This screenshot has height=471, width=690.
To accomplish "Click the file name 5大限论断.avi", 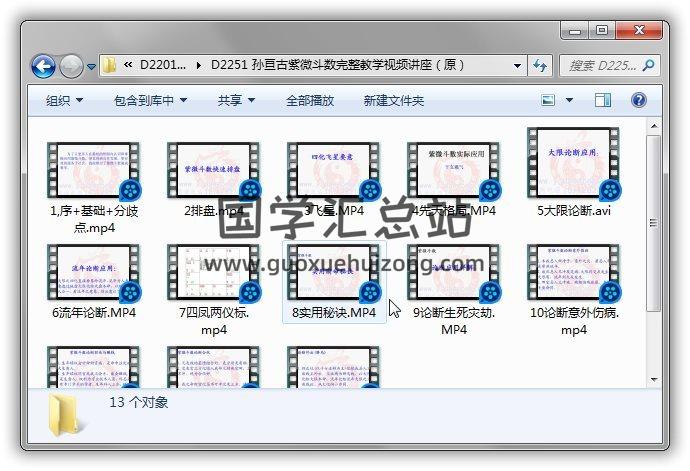I will pos(574,211).
